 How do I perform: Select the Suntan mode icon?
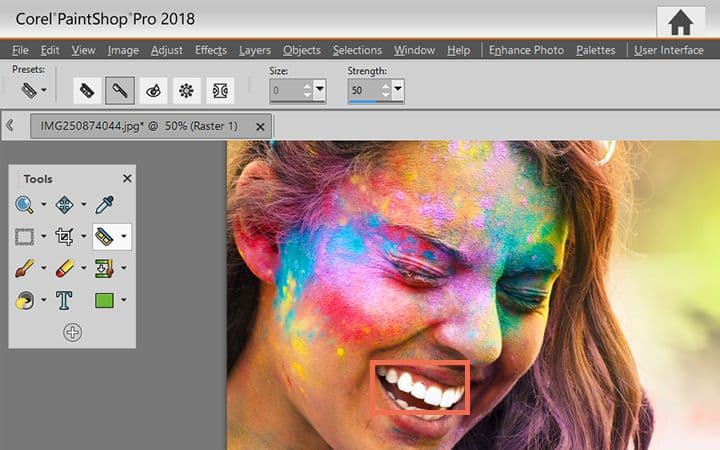tap(186, 90)
